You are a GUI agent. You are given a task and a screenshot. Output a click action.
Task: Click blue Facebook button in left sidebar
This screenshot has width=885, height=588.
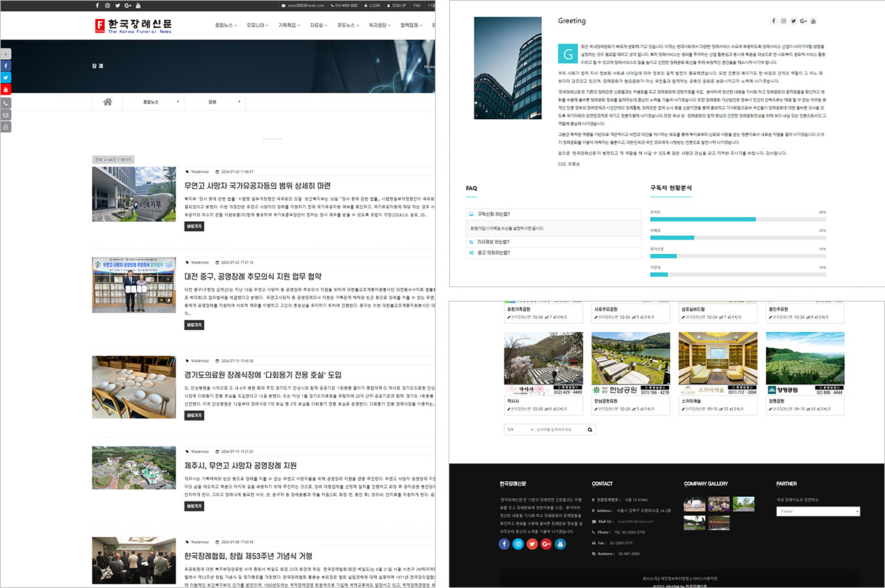[5, 66]
